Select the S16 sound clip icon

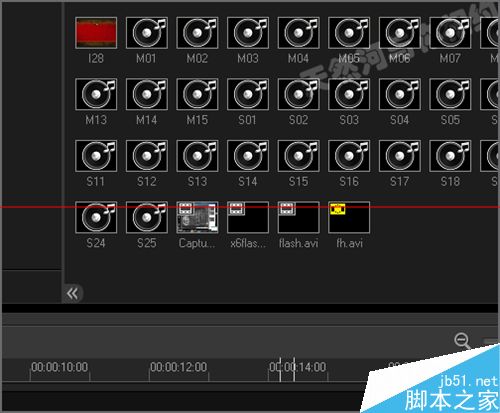click(x=349, y=156)
